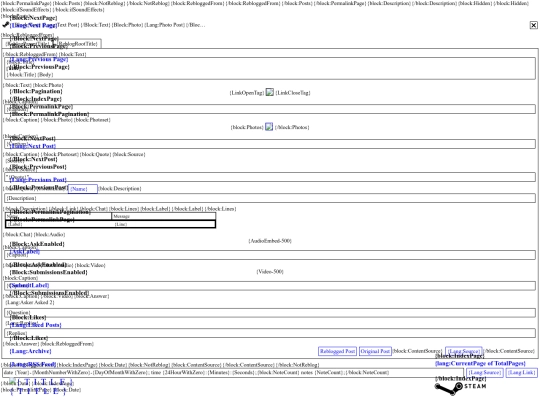Click the {/Block:Pagination} bold text
The width and height of the screenshot is (540, 405).
(36, 91)
